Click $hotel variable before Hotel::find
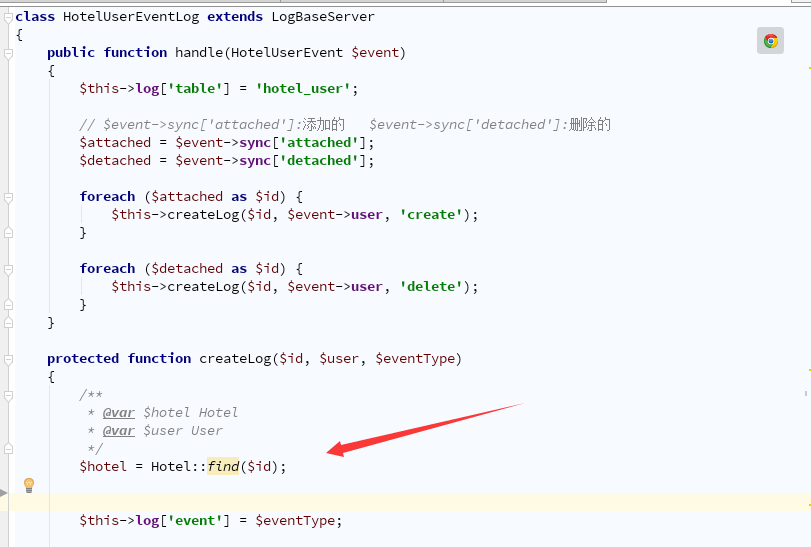 [x=103, y=466]
